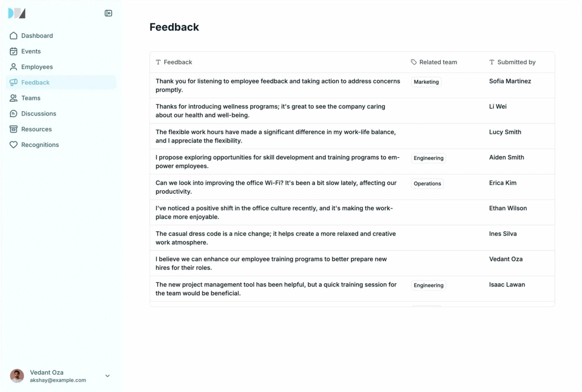Click the Related team column header
Viewport: 582px width, 392px height.
[x=438, y=62]
